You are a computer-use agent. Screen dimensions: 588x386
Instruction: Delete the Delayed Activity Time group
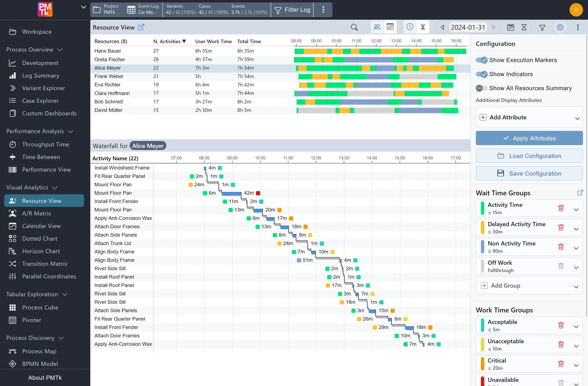[x=561, y=227]
